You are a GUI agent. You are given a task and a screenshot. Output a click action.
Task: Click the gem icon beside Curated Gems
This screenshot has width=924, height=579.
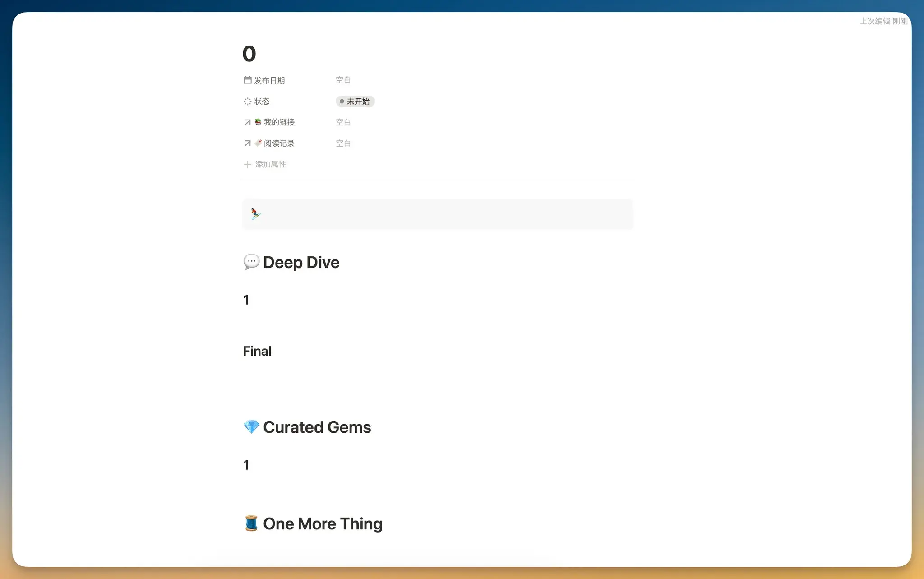(251, 427)
